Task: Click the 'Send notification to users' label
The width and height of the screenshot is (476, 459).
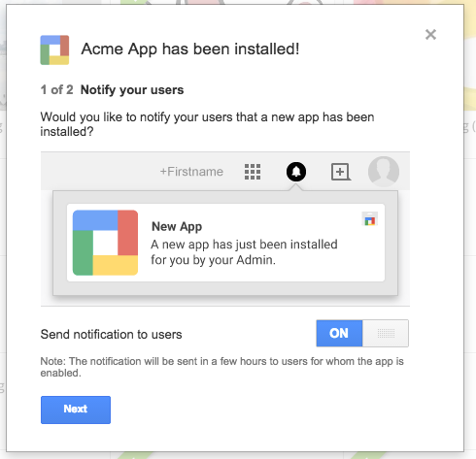Action: [x=111, y=334]
